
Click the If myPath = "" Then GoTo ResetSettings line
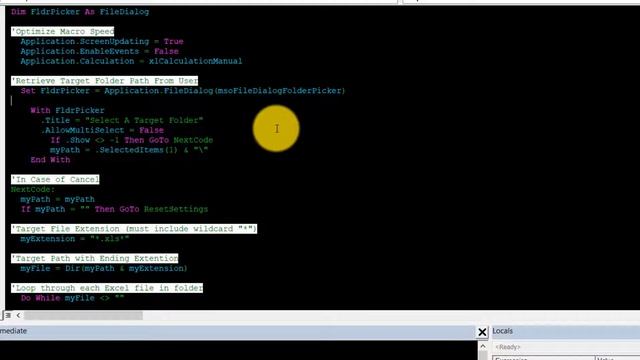point(114,209)
